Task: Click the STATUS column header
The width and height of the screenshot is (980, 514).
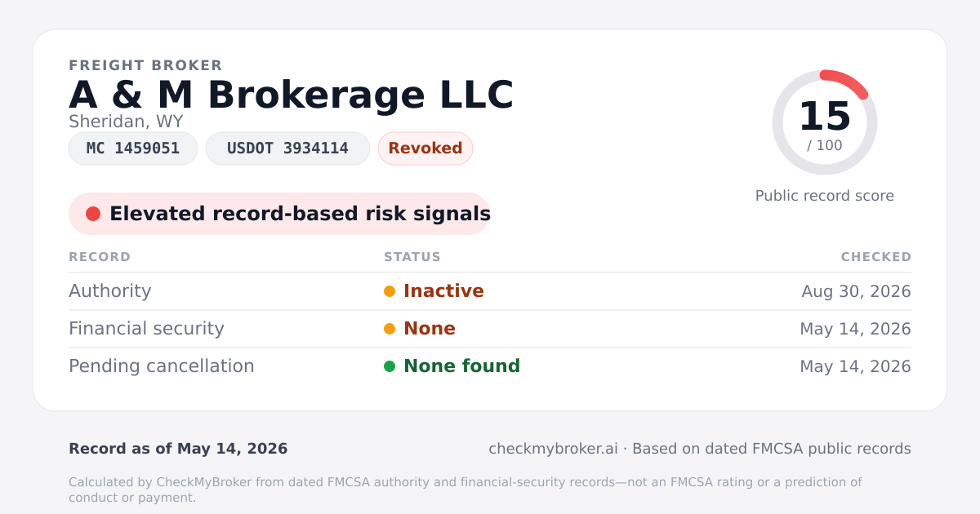Action: coord(412,257)
